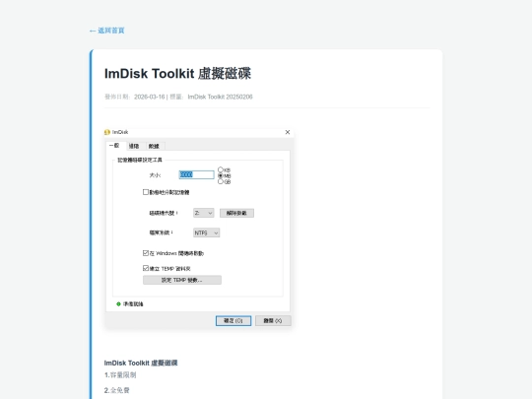Open the drive letter Z: dropdown
Screen dimensions: 532x399
pyautogui.click(x=204, y=213)
